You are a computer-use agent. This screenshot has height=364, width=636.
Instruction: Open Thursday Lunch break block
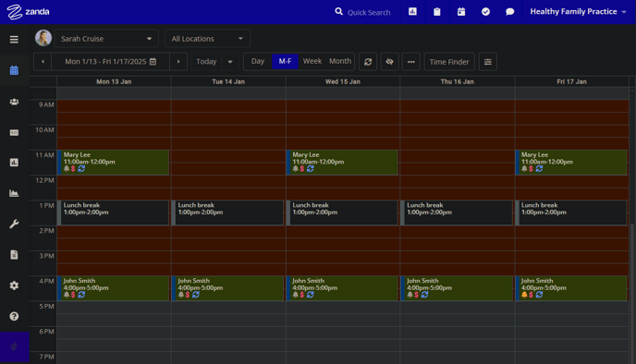[x=457, y=212]
